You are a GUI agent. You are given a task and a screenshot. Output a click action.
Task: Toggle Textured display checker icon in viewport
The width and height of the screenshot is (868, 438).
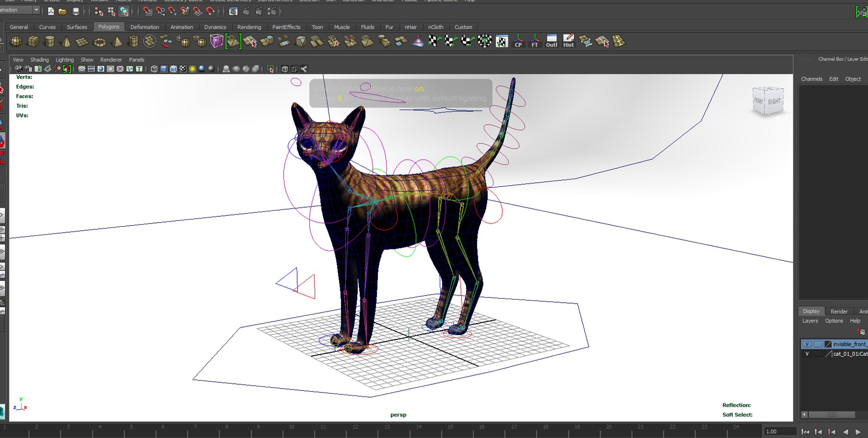(x=183, y=69)
